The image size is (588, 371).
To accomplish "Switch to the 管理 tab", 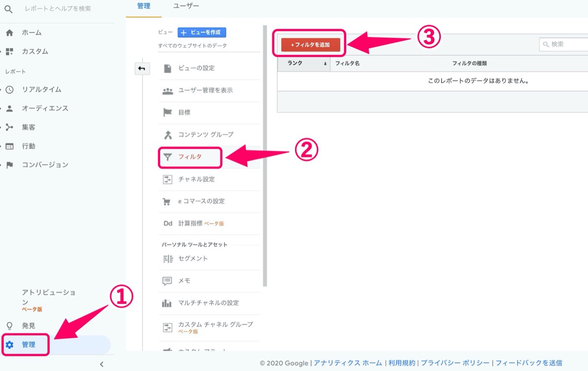I will coord(144,6).
